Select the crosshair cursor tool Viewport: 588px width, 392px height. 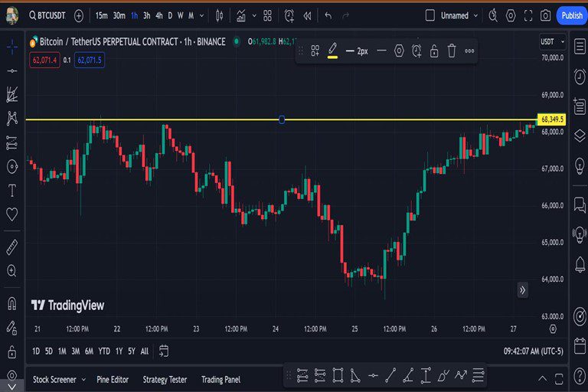12,47
